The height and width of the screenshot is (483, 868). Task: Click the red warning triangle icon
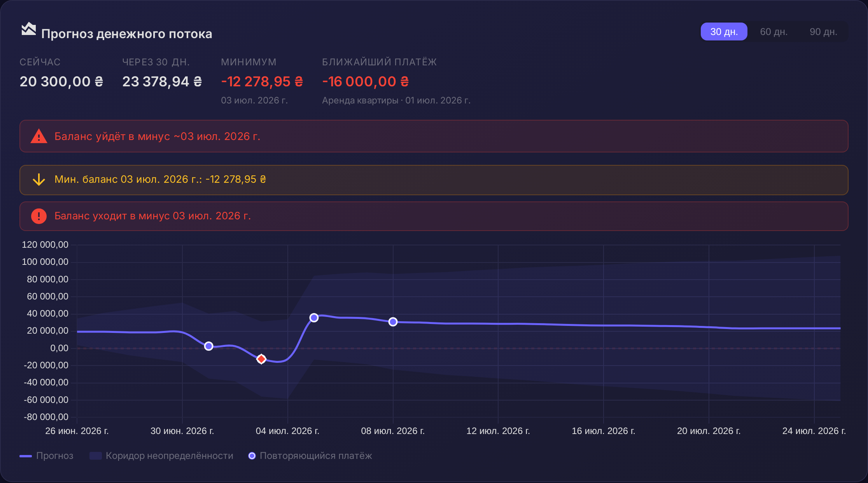39,136
